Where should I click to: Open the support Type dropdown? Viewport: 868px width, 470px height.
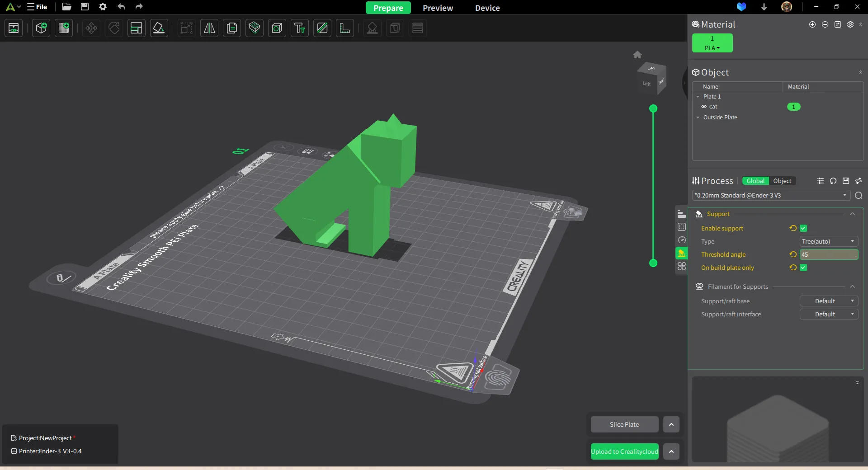pos(829,241)
